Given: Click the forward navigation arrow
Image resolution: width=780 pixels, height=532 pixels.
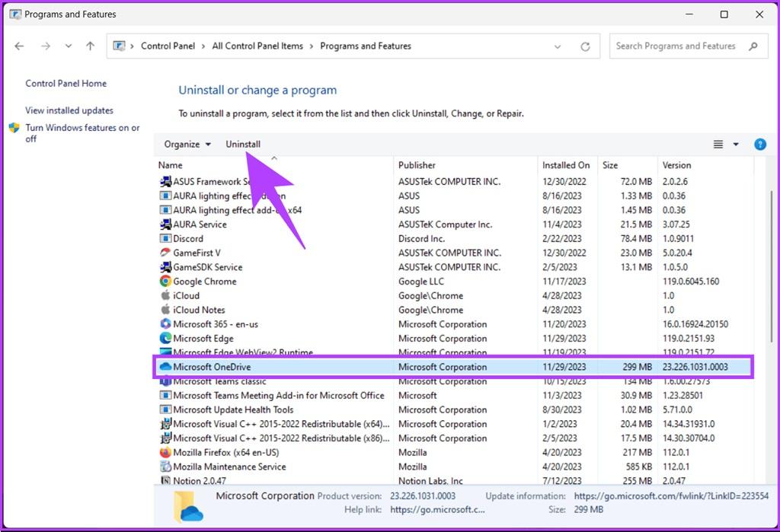Looking at the screenshot, I should click(46, 46).
